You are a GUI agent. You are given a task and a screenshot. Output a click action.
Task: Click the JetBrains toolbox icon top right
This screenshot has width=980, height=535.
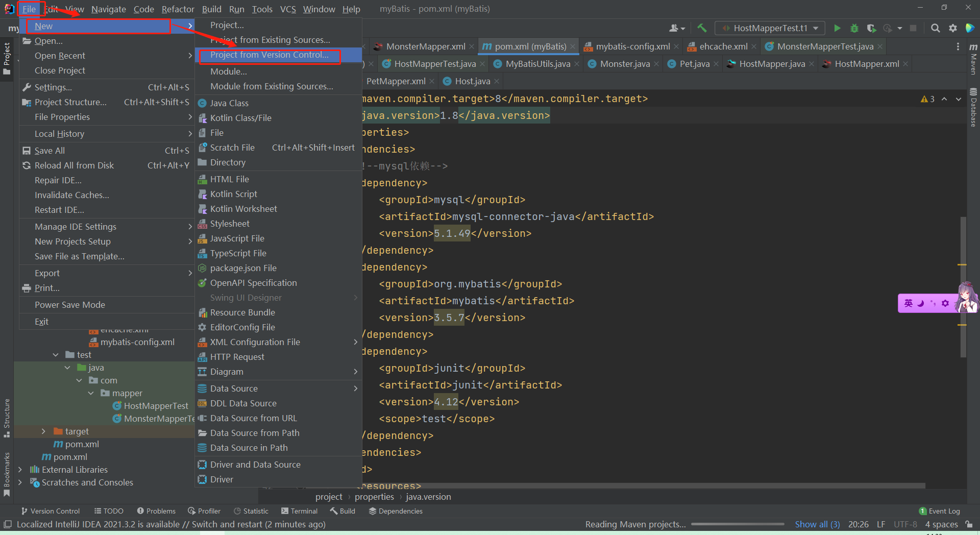point(970,28)
